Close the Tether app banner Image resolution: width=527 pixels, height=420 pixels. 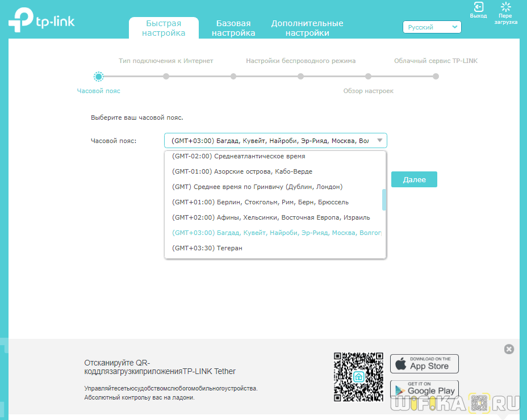(509, 349)
